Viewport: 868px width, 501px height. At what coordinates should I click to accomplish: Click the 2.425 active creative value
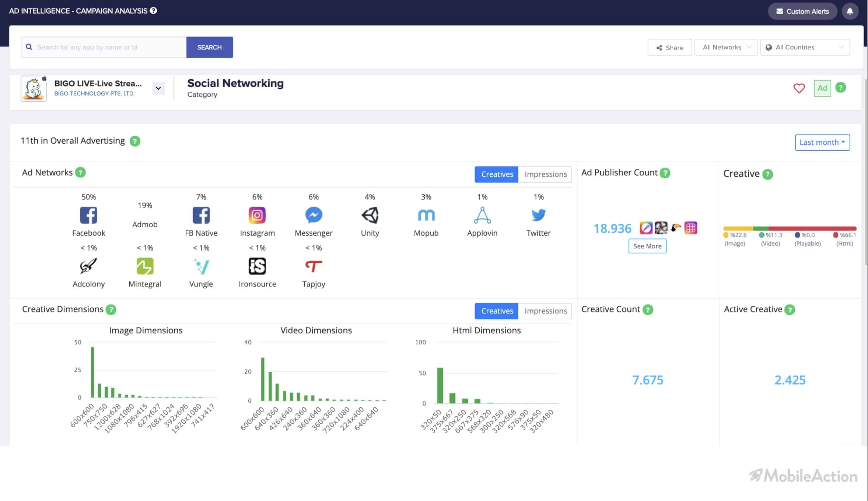790,380
